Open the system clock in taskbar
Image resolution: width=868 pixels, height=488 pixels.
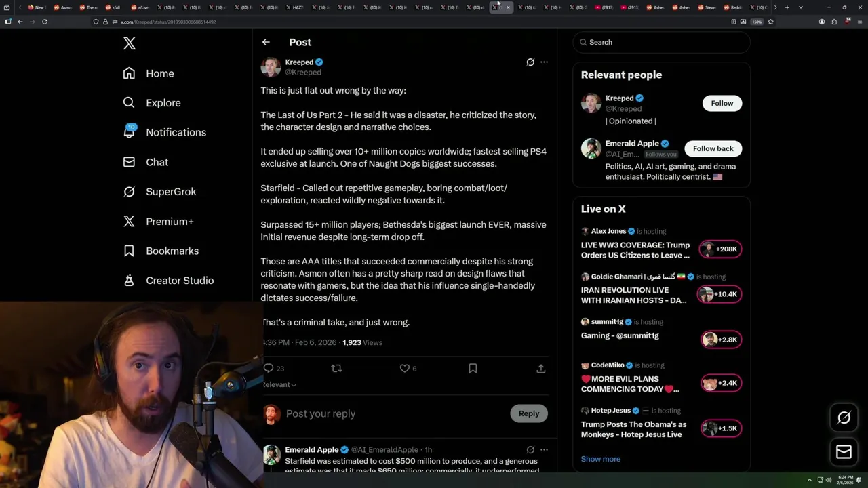coord(844,480)
